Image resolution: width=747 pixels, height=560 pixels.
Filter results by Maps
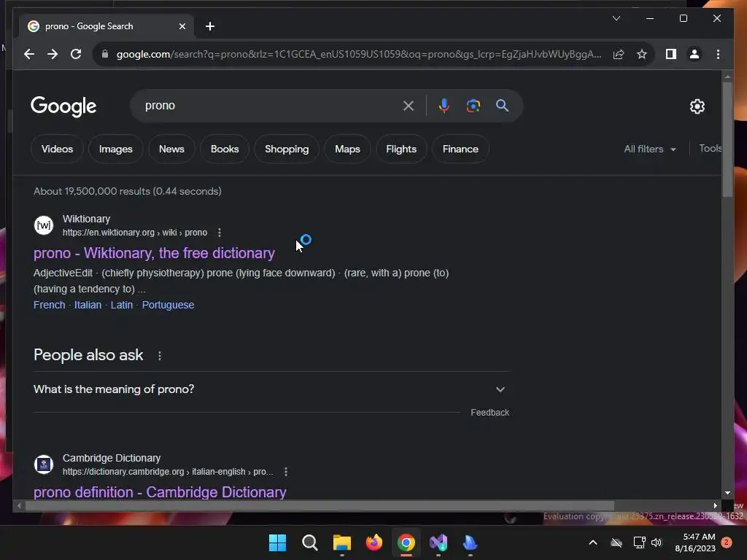click(x=347, y=149)
